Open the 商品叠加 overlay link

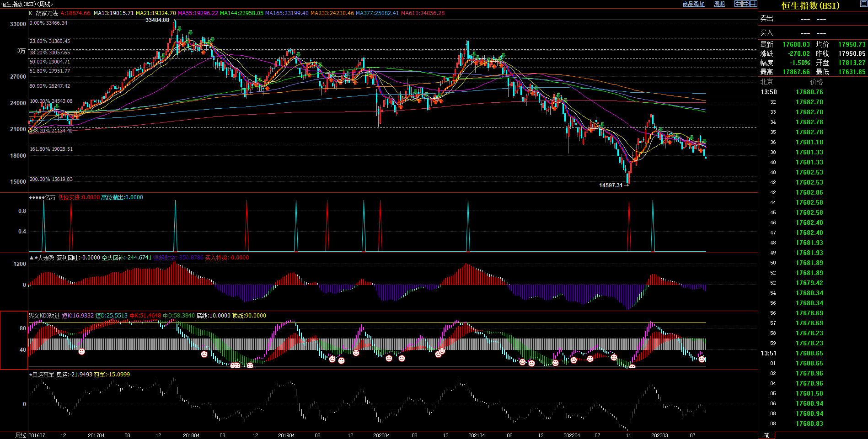pos(693,4)
